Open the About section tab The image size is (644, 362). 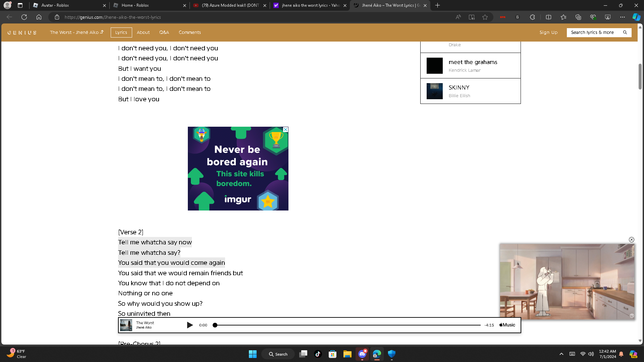pos(143,33)
